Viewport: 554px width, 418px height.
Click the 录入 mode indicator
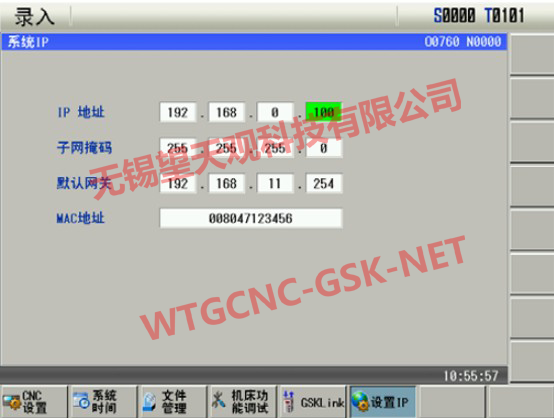tap(34, 17)
